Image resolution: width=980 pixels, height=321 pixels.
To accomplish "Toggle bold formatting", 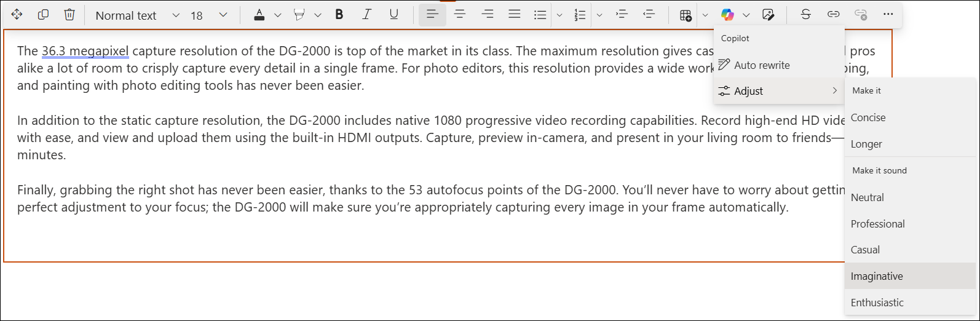I will pos(339,15).
